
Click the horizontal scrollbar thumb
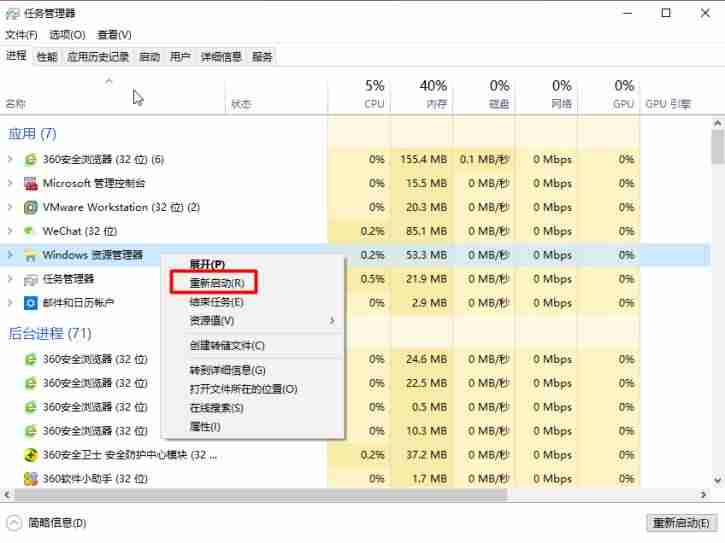click(x=260, y=494)
